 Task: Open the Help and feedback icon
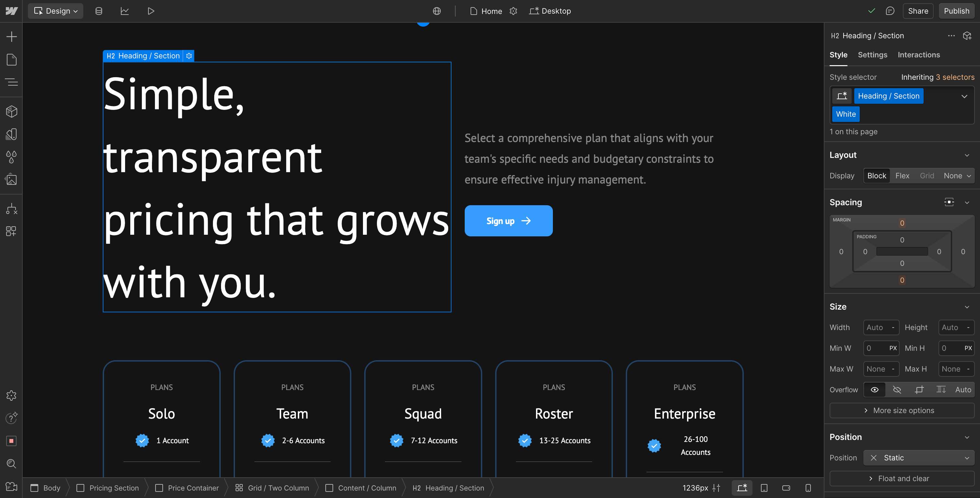click(11, 418)
